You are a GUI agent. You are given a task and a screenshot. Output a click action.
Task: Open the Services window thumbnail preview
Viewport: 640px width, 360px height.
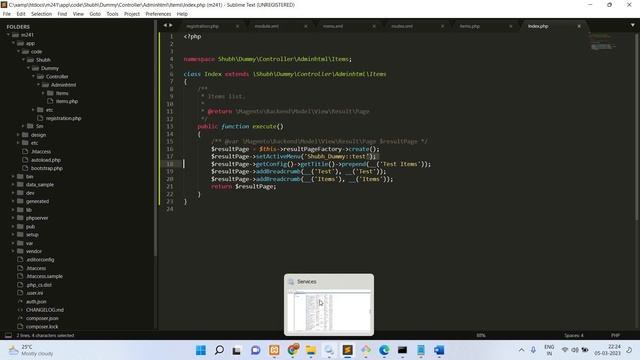329,304
